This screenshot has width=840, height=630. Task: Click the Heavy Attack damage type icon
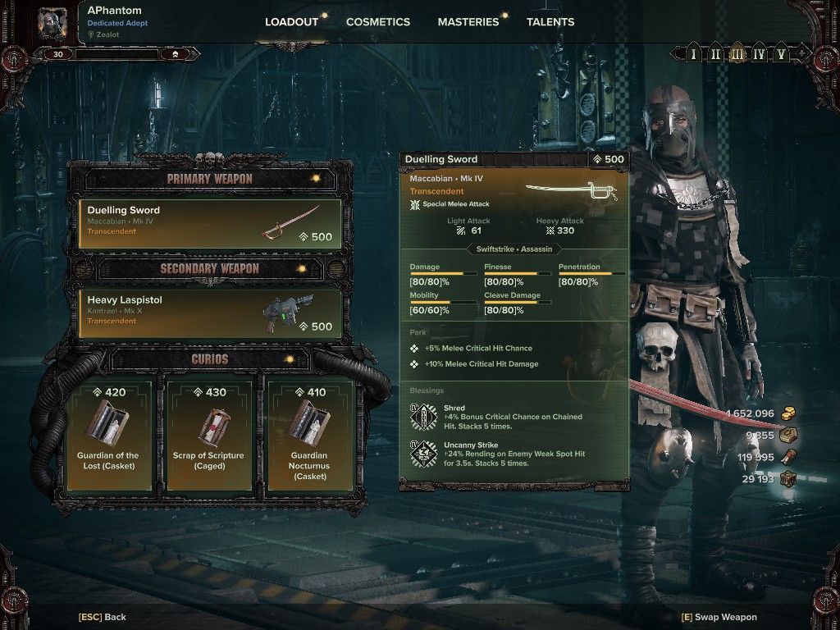pyautogui.click(x=550, y=231)
